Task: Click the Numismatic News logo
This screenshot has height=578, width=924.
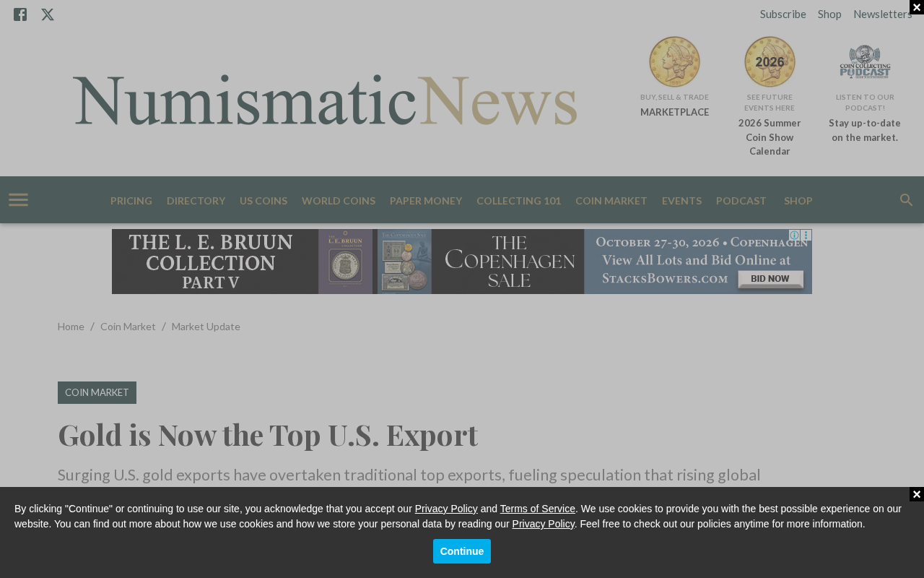Action: [325, 100]
